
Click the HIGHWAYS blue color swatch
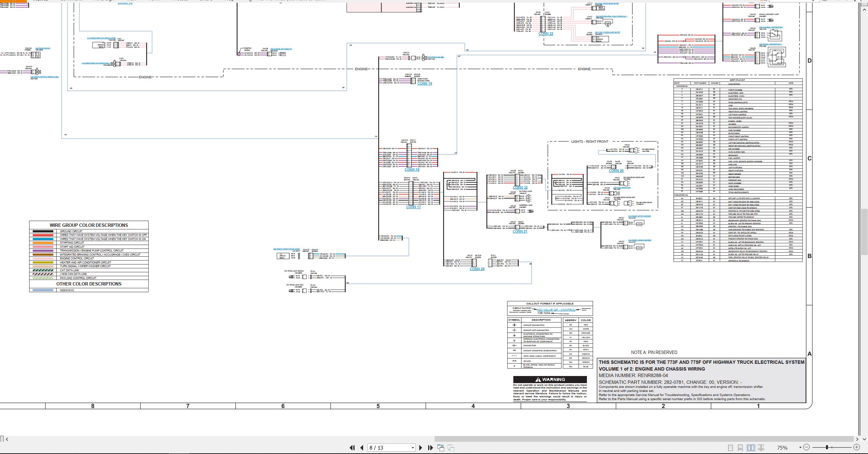click(43, 290)
